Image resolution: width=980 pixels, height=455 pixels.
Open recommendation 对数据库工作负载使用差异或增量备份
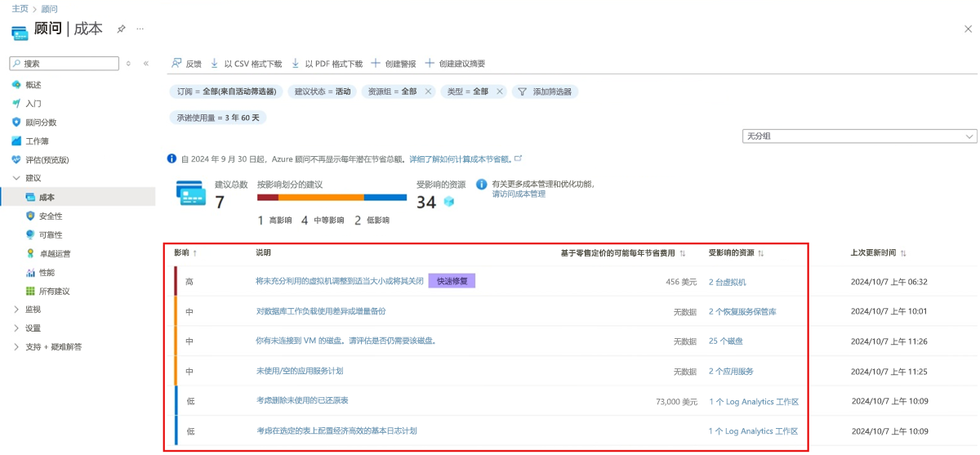click(321, 311)
